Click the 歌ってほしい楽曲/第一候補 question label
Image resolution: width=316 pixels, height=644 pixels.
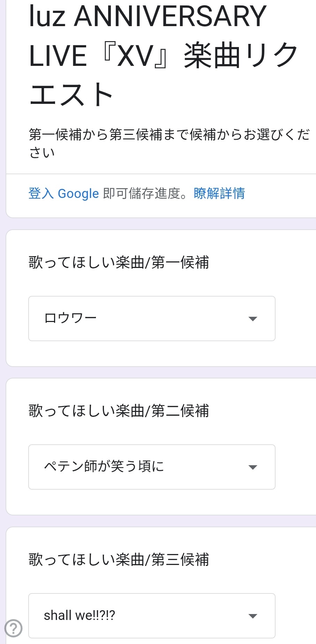(x=119, y=262)
